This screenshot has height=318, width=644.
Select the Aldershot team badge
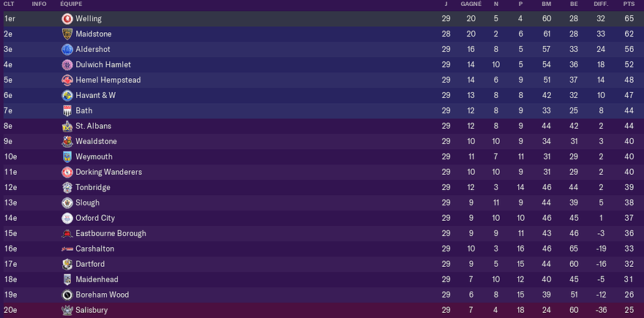pos(67,49)
